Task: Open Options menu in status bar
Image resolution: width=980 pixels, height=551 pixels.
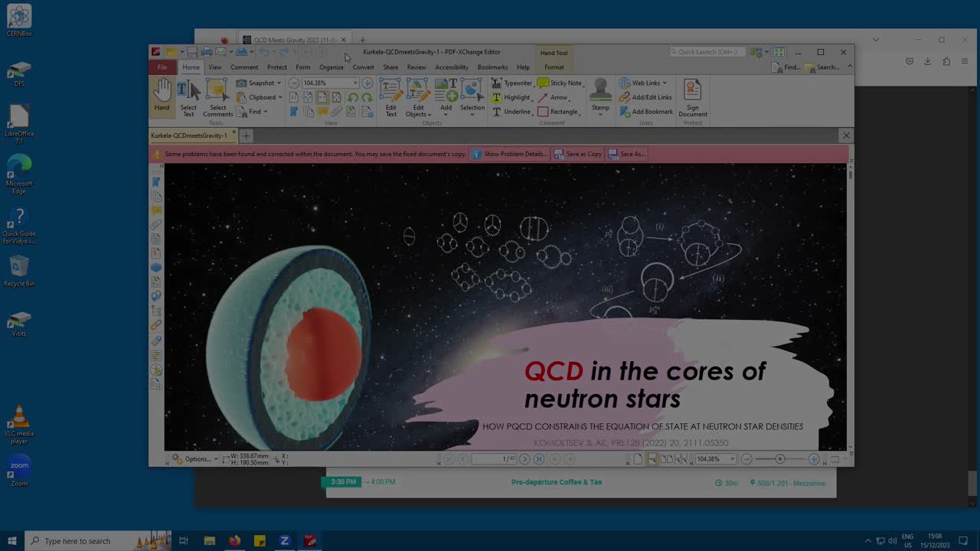Action: coord(194,458)
